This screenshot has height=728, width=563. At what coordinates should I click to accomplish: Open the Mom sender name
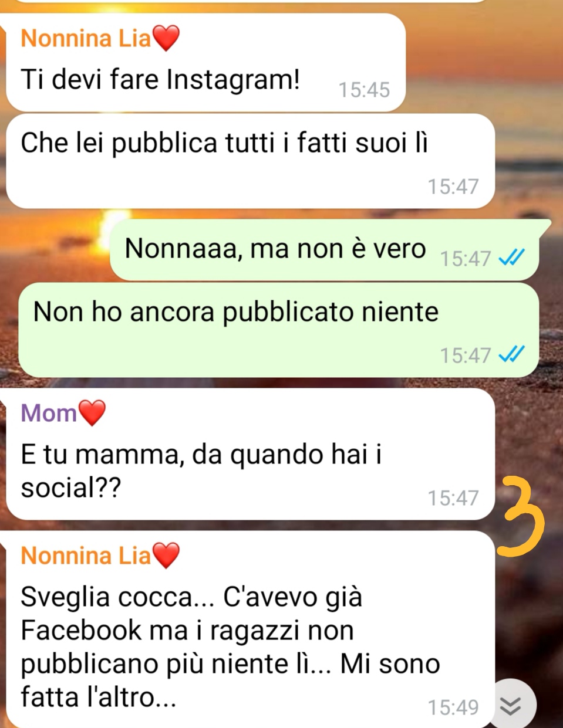tap(49, 413)
